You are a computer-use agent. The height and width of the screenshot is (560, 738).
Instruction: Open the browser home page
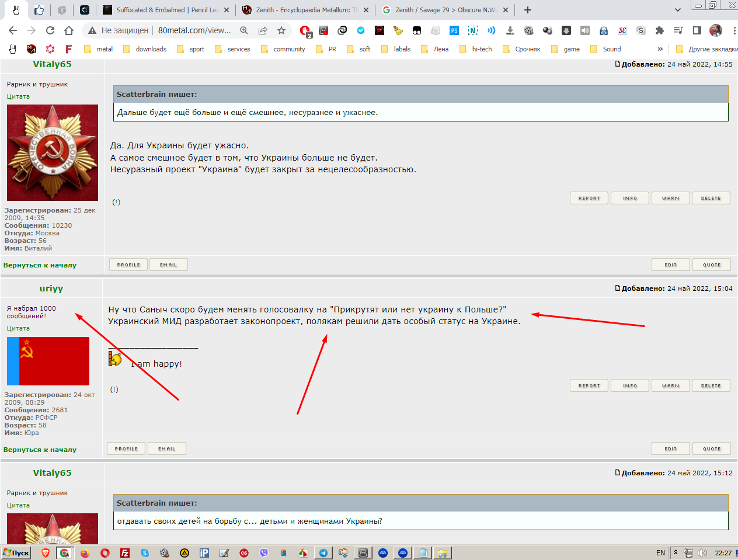69,30
